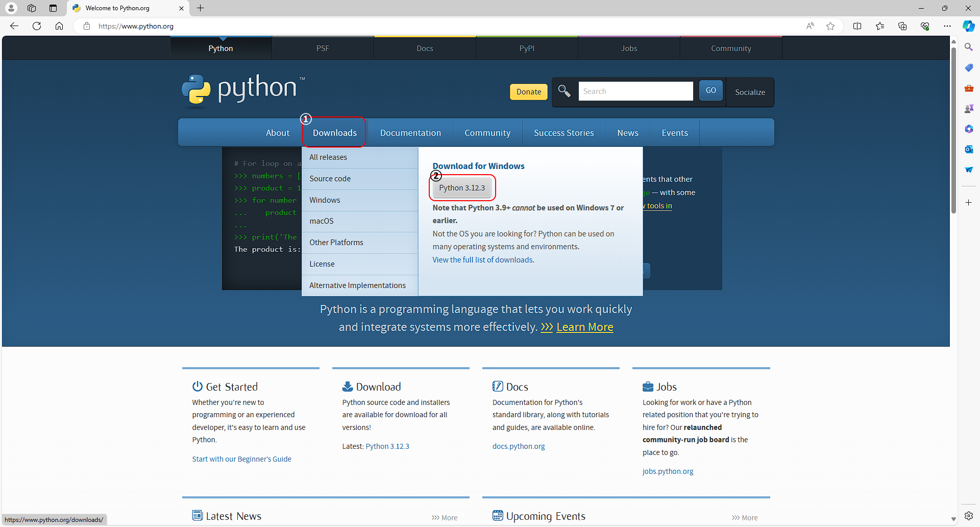Screen dimensions: 980x527
Task: Open the browser settings ellipsis menu
Action: click(x=947, y=26)
